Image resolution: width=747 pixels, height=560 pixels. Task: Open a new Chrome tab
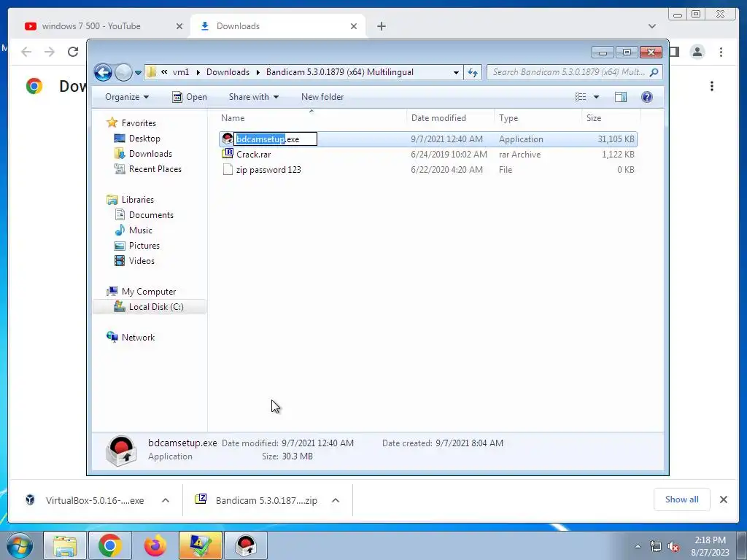[381, 26]
